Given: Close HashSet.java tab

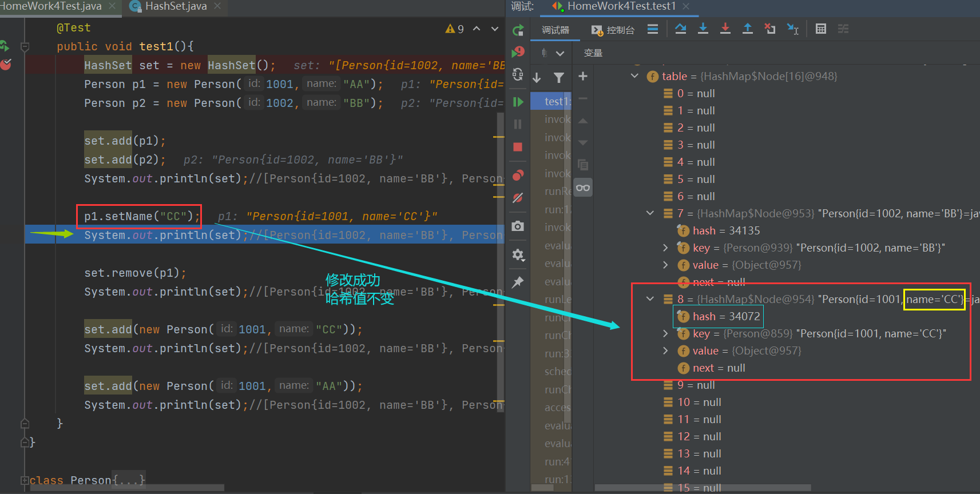Looking at the screenshot, I should pos(217,6).
